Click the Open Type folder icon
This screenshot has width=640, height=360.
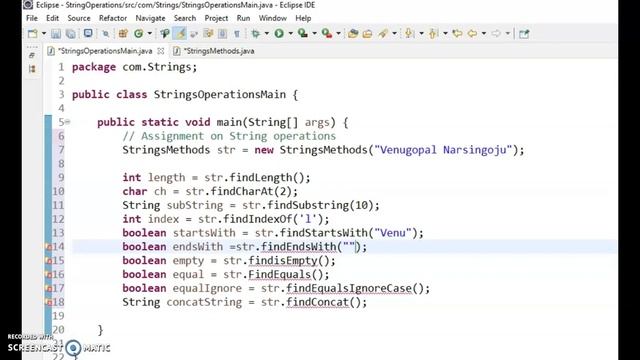[353, 33]
